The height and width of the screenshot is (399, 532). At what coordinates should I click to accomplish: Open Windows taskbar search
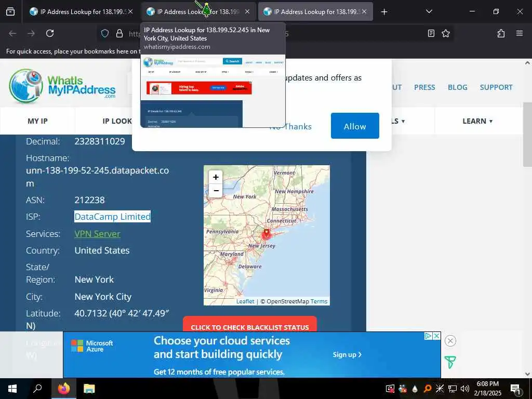[x=37, y=389]
